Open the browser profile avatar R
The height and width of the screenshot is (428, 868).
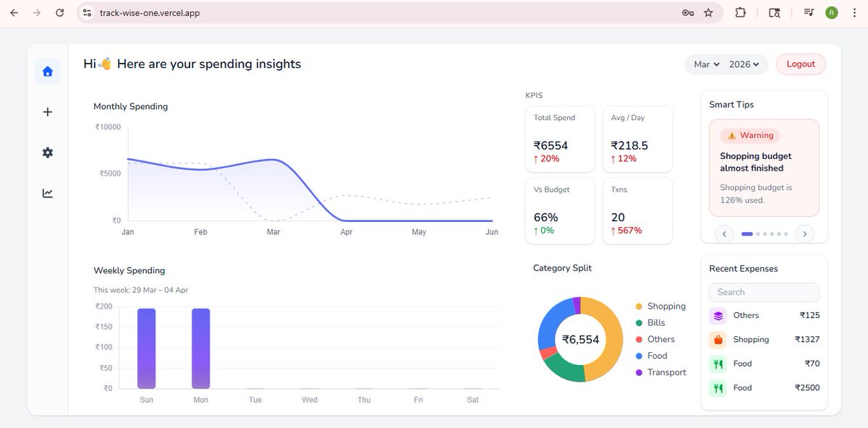pyautogui.click(x=832, y=12)
